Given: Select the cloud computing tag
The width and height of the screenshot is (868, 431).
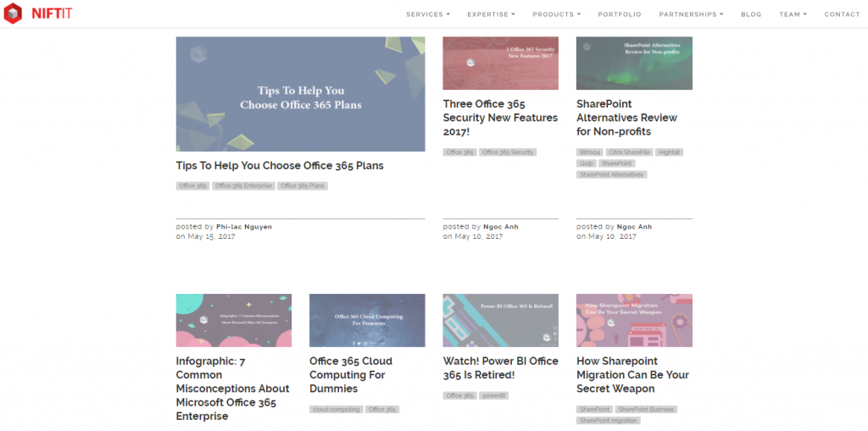Looking at the screenshot, I should pyautogui.click(x=336, y=410).
